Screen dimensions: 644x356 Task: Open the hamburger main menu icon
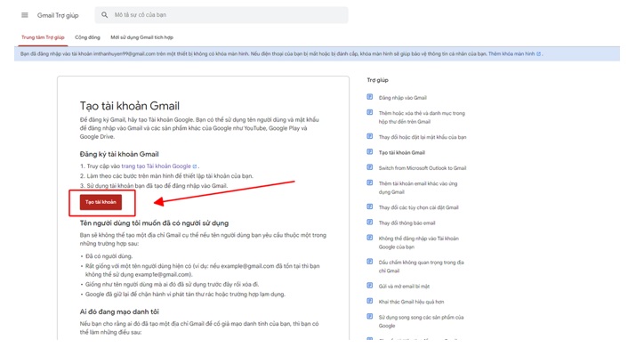24,15
